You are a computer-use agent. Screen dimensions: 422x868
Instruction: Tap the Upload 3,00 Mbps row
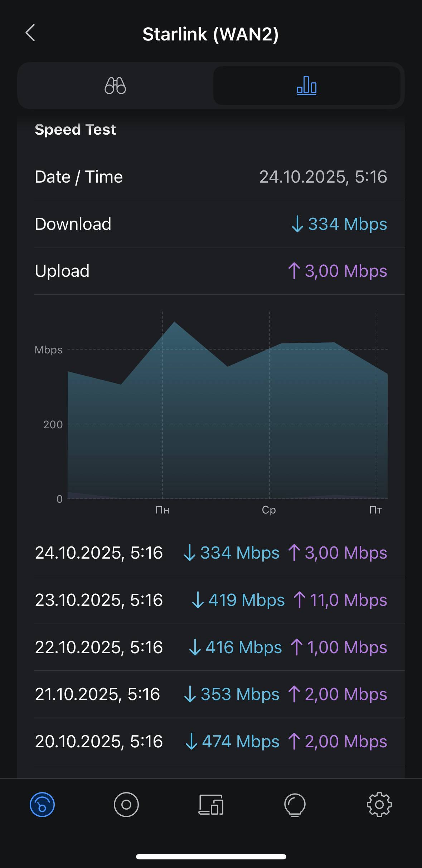tap(211, 271)
